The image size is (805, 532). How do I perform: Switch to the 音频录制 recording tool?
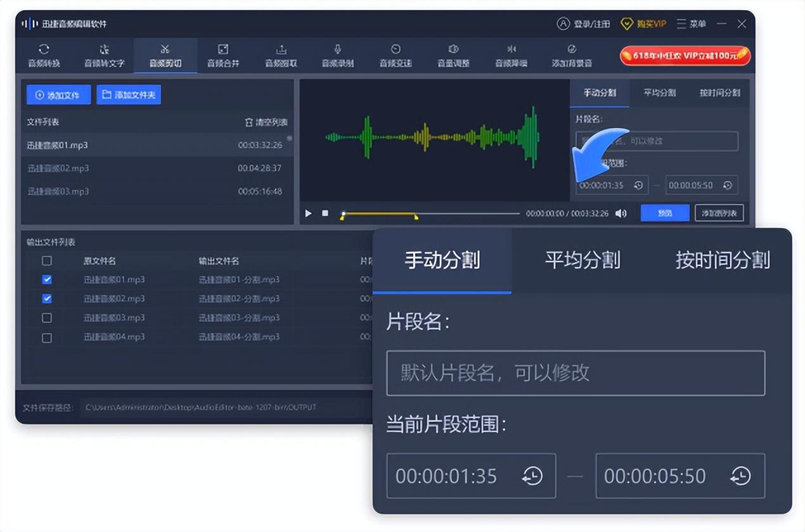(338, 56)
